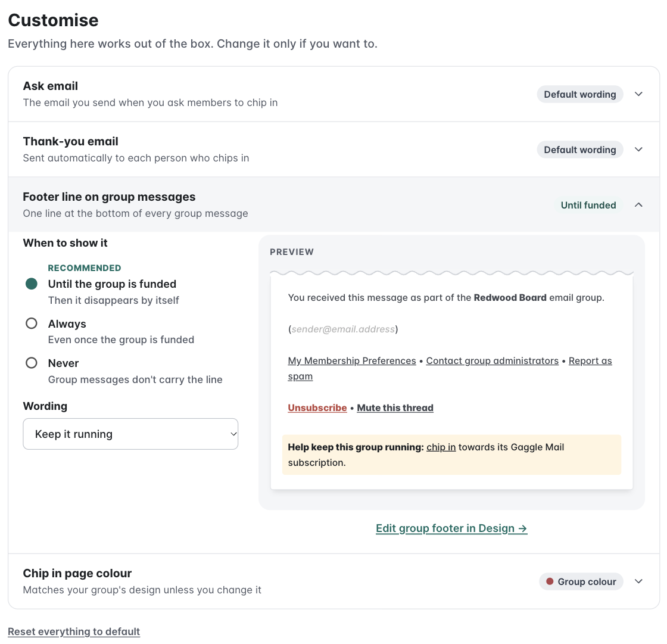Click the 'Ask email' heading
Screen dimensions: 667x644
click(x=51, y=86)
